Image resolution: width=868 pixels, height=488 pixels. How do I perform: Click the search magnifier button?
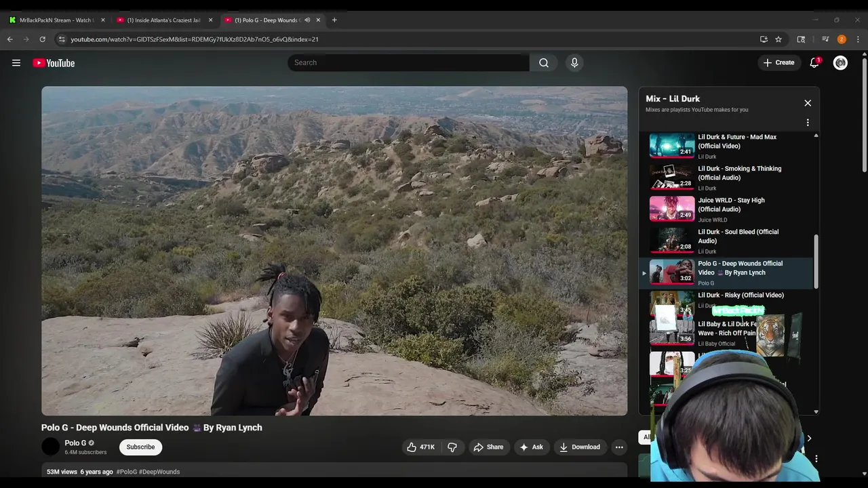pos(544,62)
